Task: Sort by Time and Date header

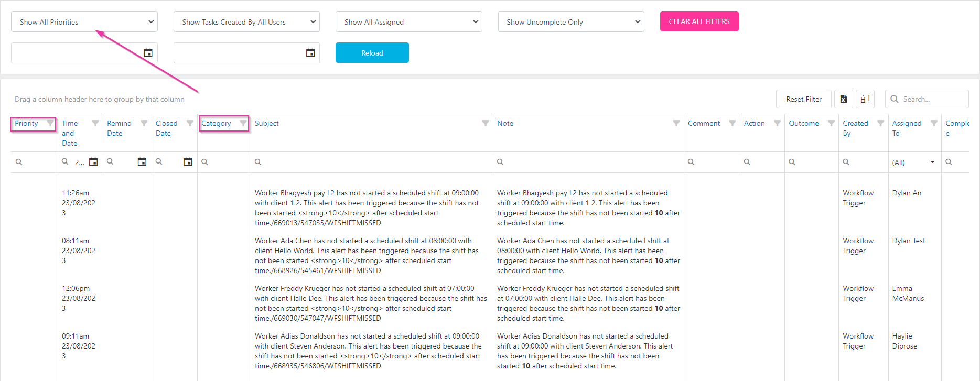Action: [x=70, y=133]
